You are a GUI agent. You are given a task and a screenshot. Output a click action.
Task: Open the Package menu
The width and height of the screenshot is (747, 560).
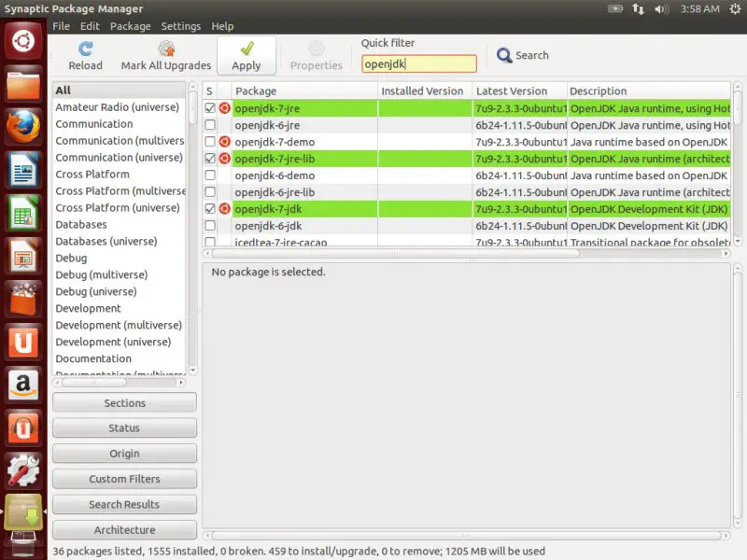pos(131,26)
